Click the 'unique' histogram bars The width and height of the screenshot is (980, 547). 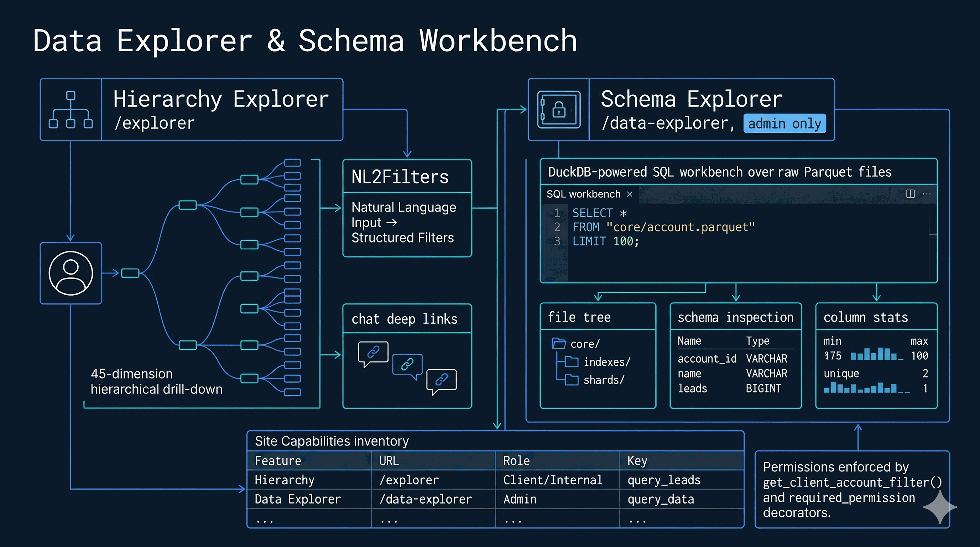[x=867, y=388]
